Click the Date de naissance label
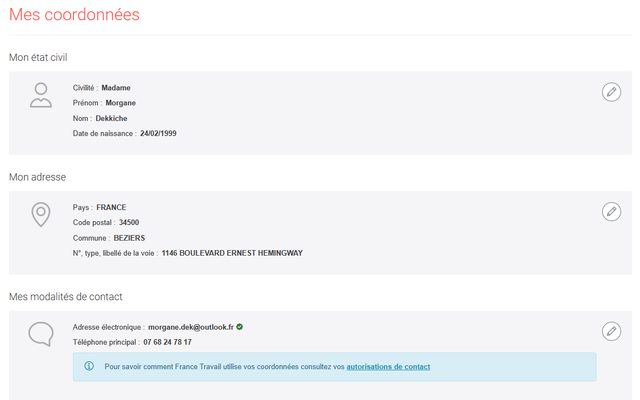Screen dimensions: 640x400 click(104, 133)
